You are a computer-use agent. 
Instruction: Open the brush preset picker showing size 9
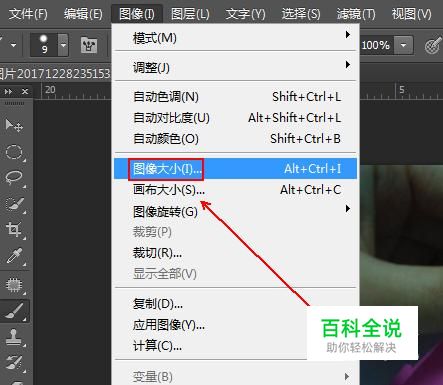point(49,44)
